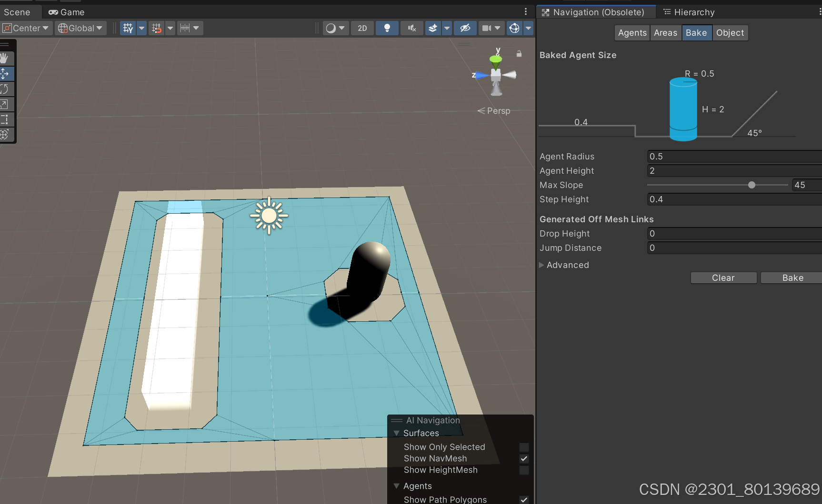Toggle hidden objects visibility eye icon
This screenshot has height=504, width=822.
click(465, 28)
